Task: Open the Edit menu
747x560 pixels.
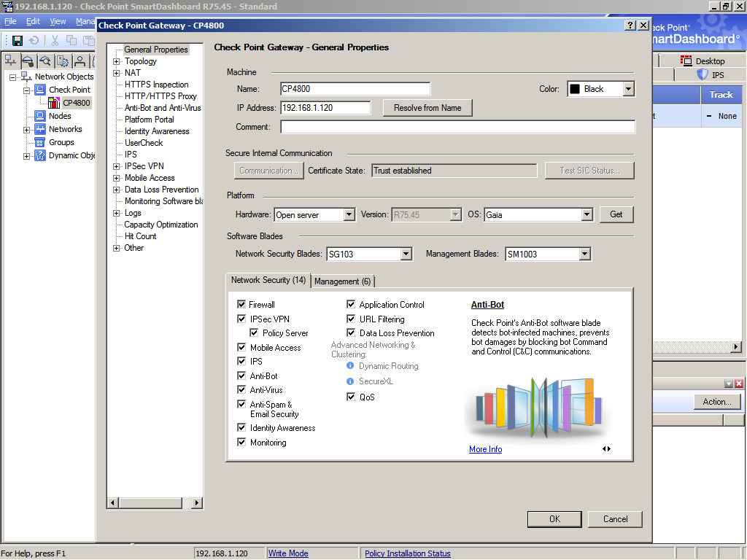Action: tap(33, 21)
